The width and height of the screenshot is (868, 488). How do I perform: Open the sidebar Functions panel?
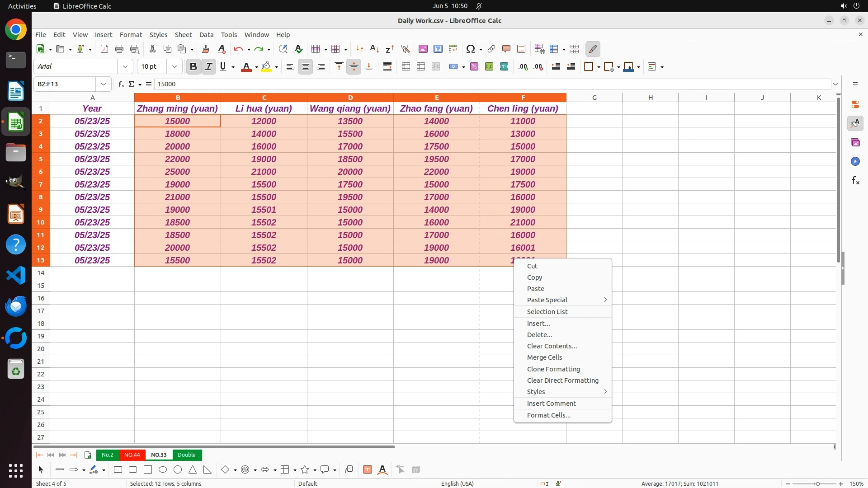tap(855, 181)
